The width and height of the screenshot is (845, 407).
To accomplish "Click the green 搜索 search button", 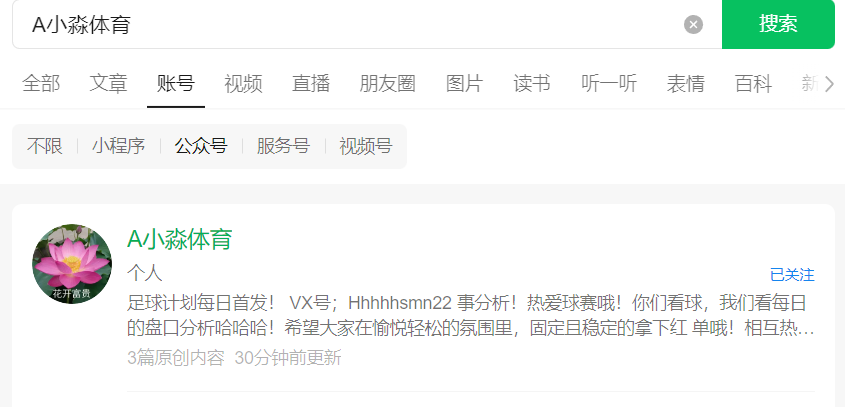I will tap(778, 24).
